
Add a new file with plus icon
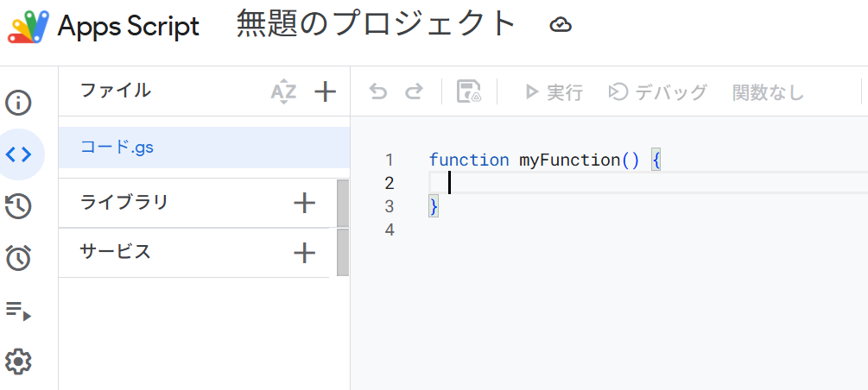coord(325,91)
